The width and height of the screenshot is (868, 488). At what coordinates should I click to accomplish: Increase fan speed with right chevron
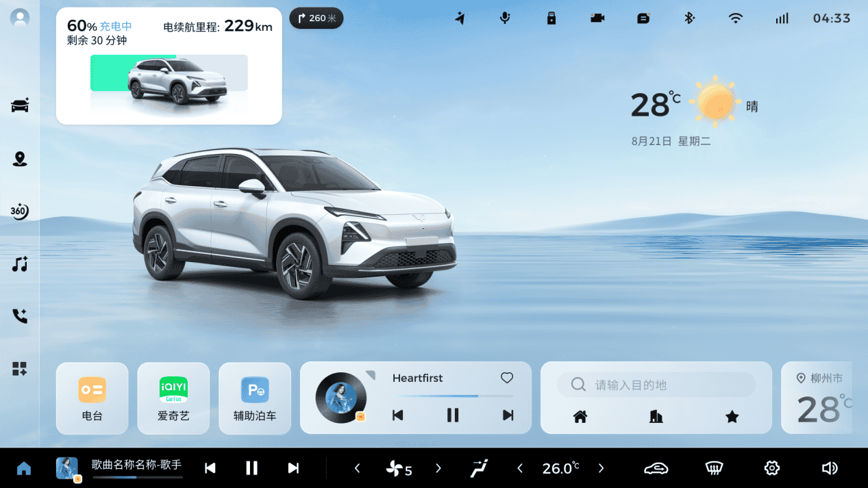438,468
